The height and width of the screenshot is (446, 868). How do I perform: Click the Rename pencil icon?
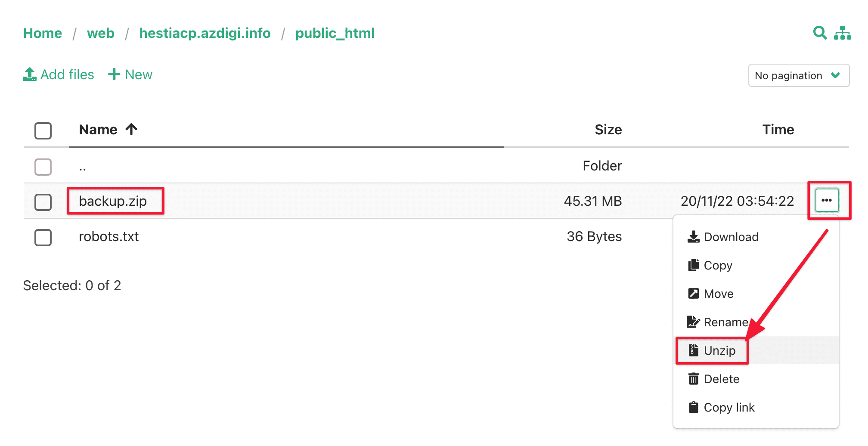click(693, 322)
